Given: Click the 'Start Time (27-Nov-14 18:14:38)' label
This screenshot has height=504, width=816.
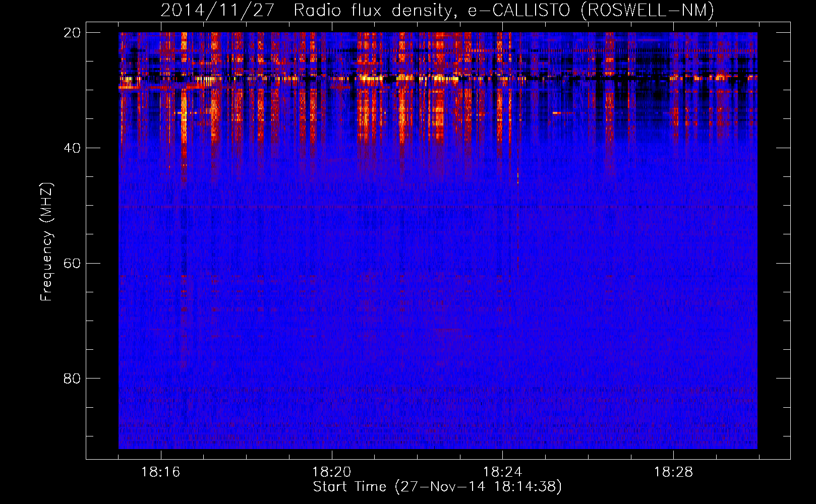Looking at the screenshot, I should click(x=437, y=487).
